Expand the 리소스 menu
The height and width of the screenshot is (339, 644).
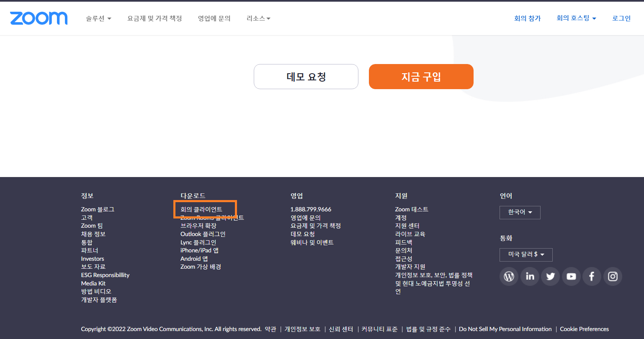[258, 18]
